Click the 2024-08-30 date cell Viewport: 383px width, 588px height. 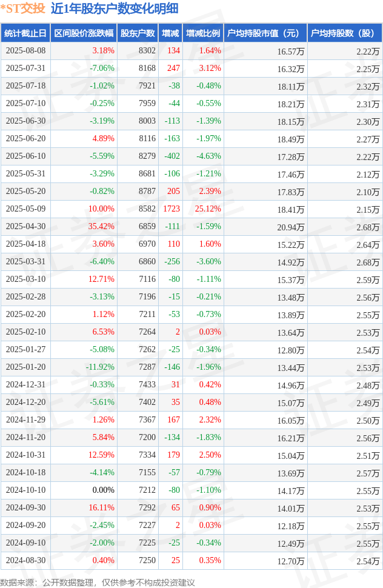point(25,561)
